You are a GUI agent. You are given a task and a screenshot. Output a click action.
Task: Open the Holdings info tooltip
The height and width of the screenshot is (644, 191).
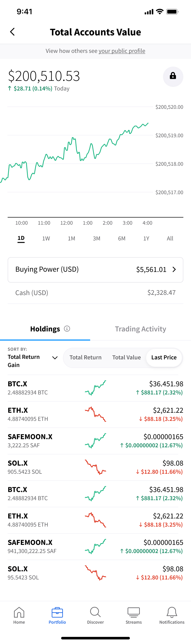pos(67,329)
